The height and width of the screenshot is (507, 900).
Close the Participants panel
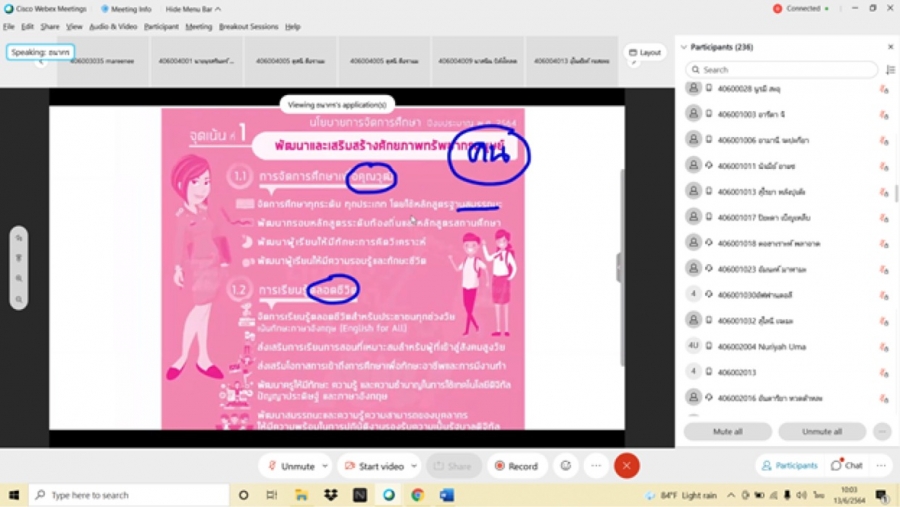tap(890, 47)
